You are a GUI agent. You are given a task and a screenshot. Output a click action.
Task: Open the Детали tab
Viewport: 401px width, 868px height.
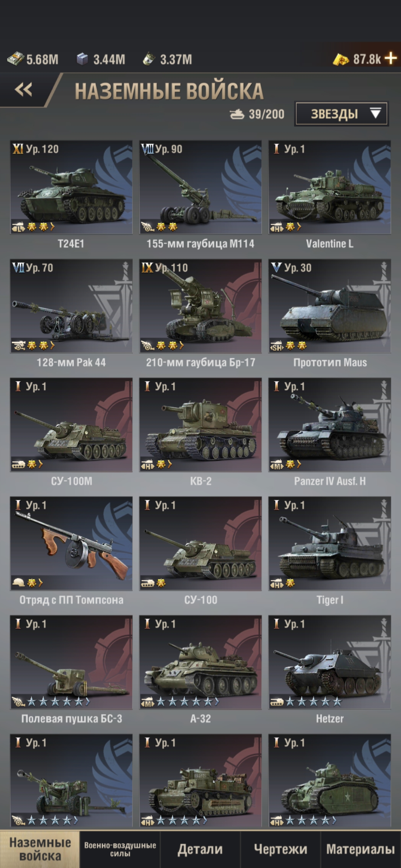click(x=200, y=849)
